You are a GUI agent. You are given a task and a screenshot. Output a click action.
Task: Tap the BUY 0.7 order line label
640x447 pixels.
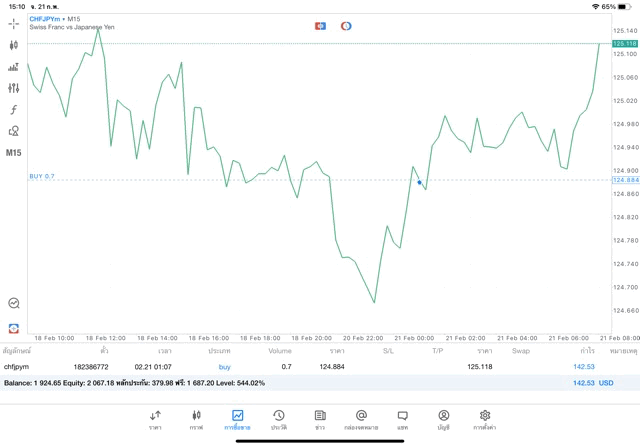[42, 176]
